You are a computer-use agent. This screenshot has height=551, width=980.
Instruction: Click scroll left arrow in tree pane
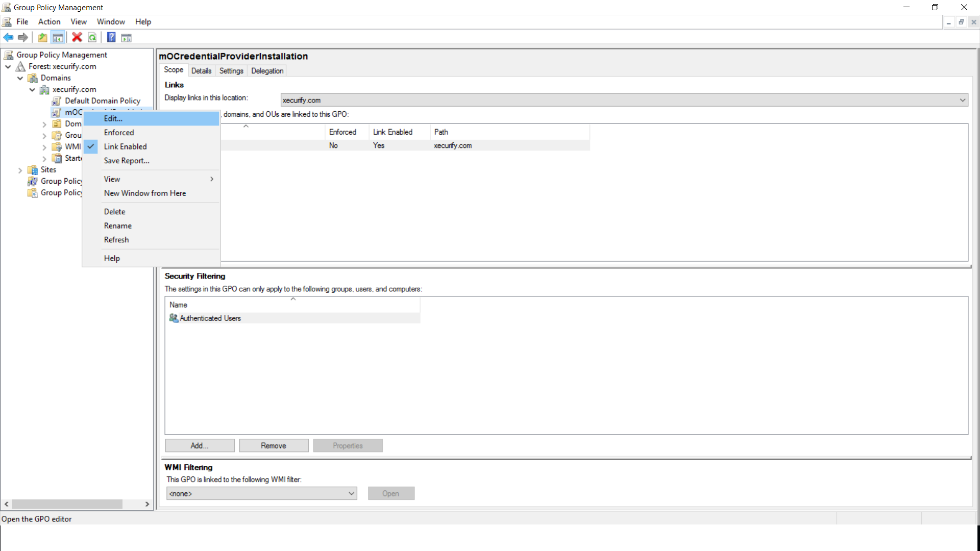point(7,504)
